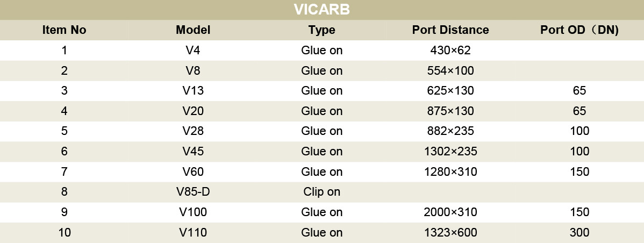Viewport: 644px width, 243px height.
Task: Click the Clip on type cell
Action: 321,192
